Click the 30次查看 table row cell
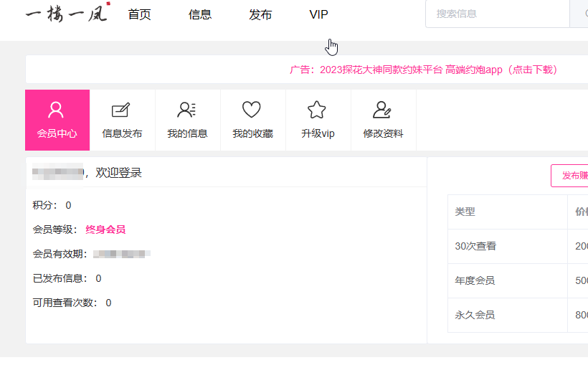Viewport: 588px width, 388px height. (508, 246)
